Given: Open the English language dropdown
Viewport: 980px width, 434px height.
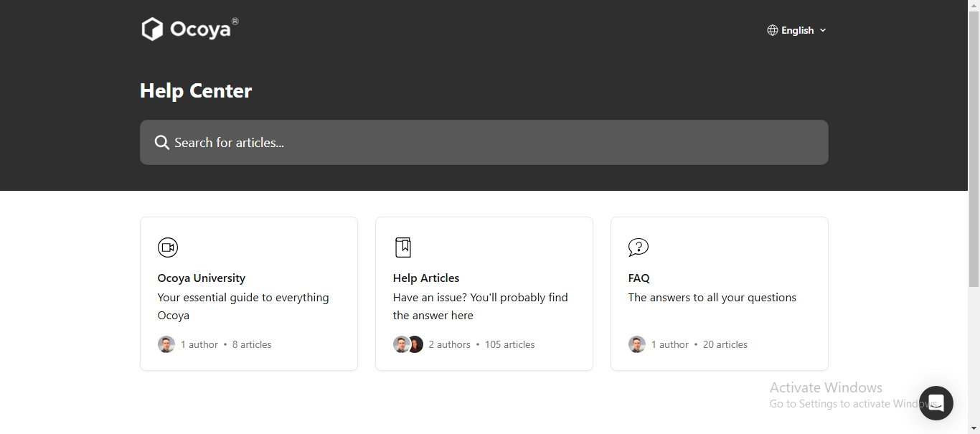Looking at the screenshot, I should coord(797,30).
